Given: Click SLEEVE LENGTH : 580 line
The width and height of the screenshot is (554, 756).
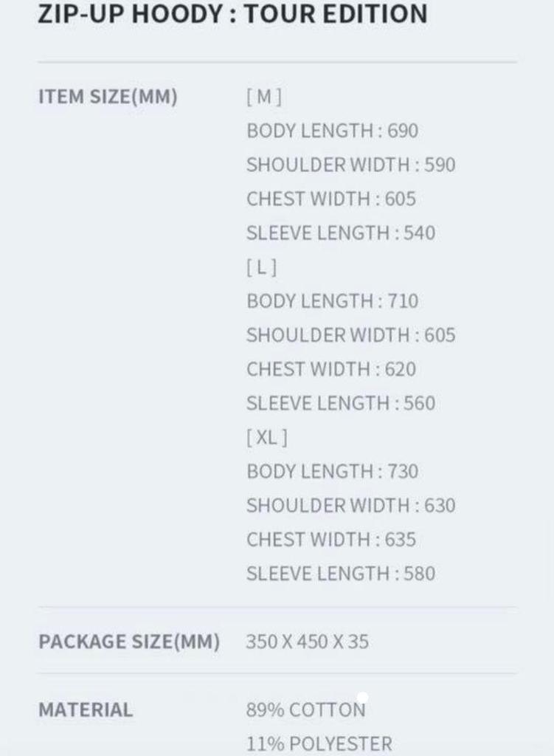Looking at the screenshot, I should coord(341,574).
